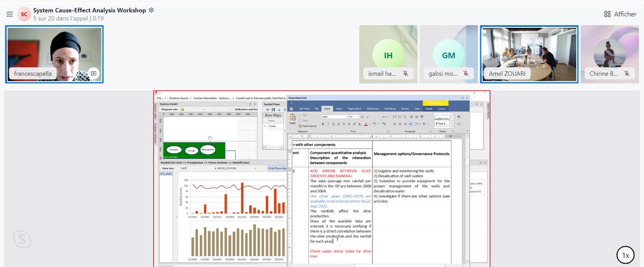The height and width of the screenshot is (267, 644).
Task: Toggle Underline formatting
Action: [x=333, y=124]
